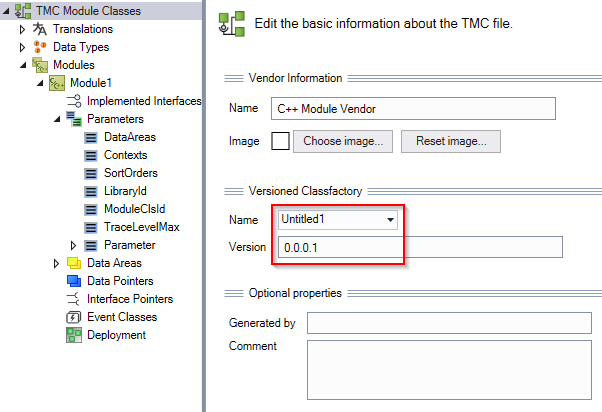Click the Deployment icon

pyautogui.click(x=74, y=335)
